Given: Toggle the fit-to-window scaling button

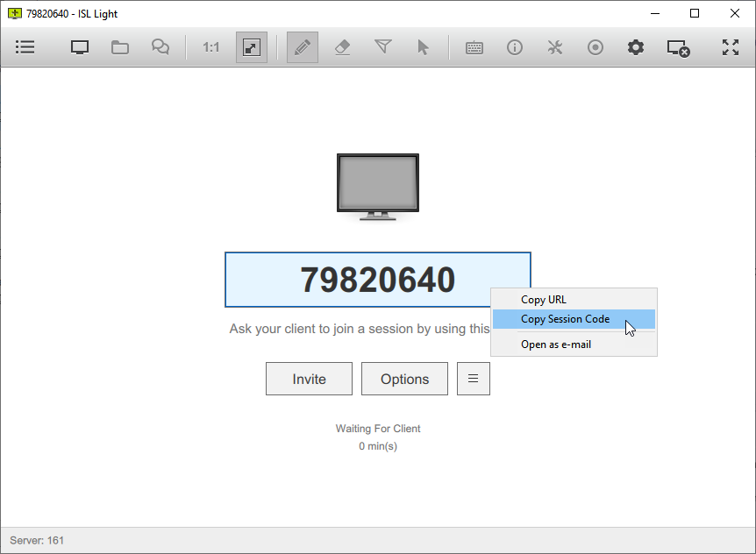Looking at the screenshot, I should pos(252,47).
